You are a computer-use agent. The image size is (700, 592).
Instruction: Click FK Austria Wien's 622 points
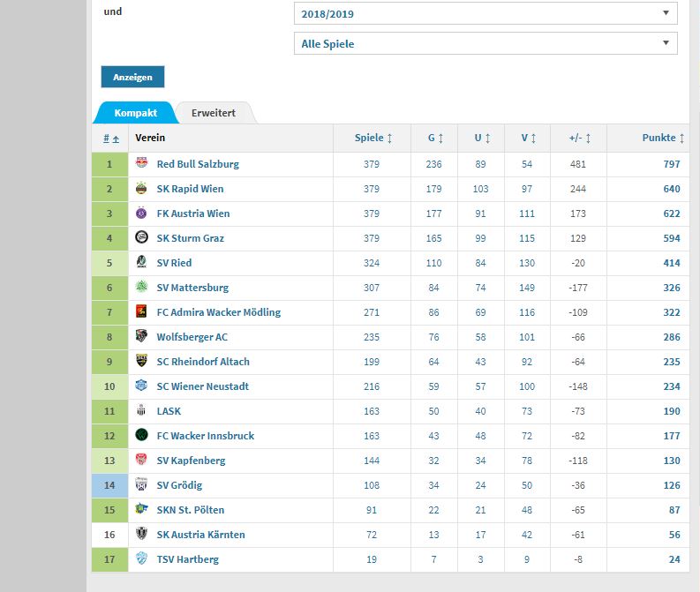coord(672,214)
